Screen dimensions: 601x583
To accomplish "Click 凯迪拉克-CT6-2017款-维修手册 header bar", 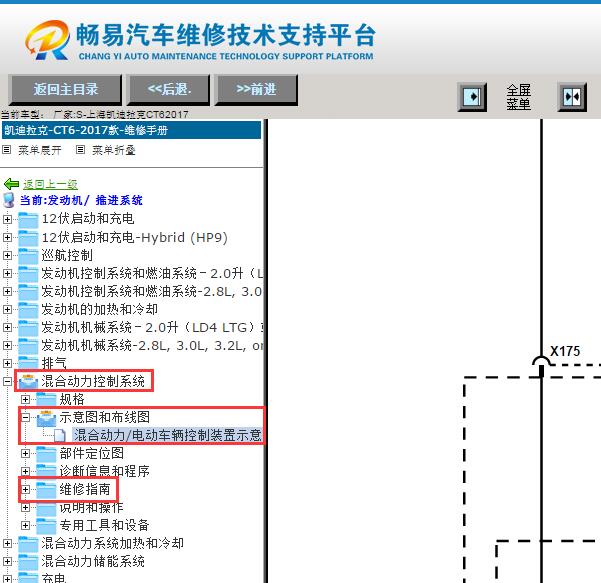I will point(131,130).
